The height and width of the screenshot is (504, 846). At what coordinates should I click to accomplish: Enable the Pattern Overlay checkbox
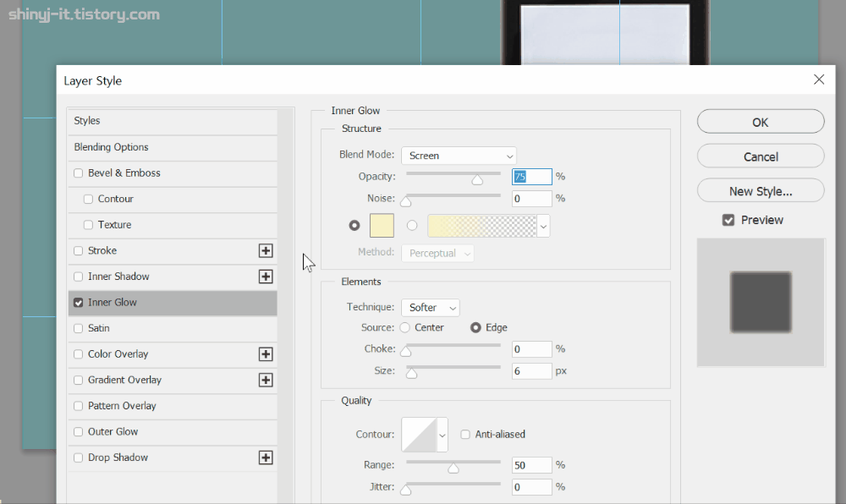[x=78, y=406]
